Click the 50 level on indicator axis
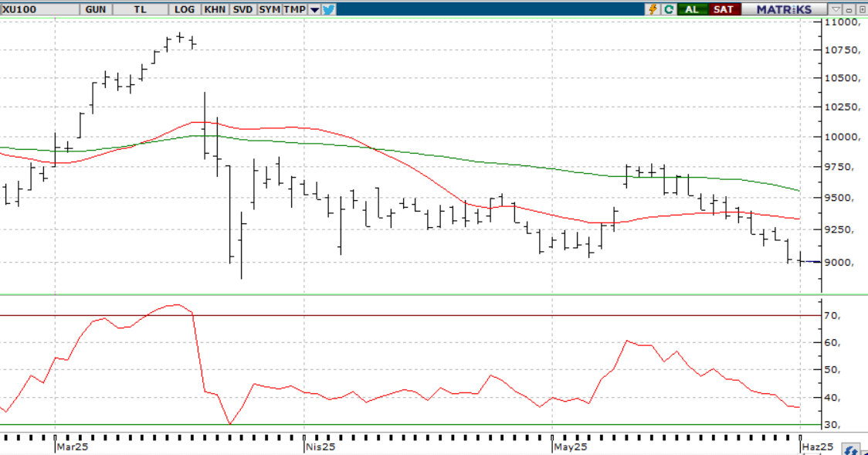This screenshot has height=455, width=868. tap(832, 370)
